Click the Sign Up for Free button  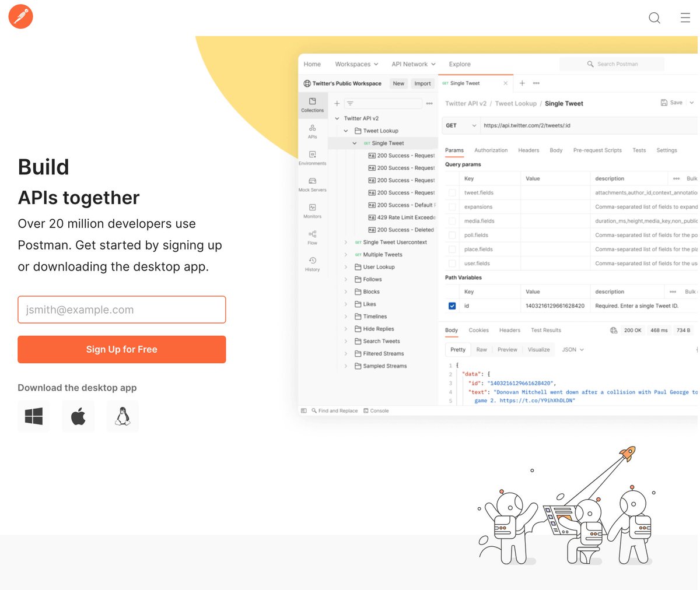click(x=121, y=349)
